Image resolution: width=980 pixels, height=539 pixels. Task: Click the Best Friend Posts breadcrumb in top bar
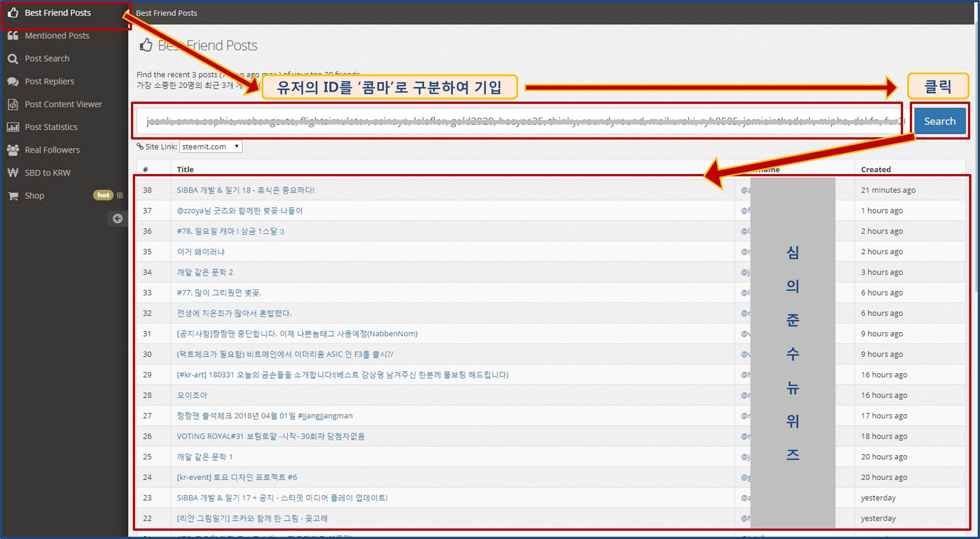pyautogui.click(x=167, y=13)
